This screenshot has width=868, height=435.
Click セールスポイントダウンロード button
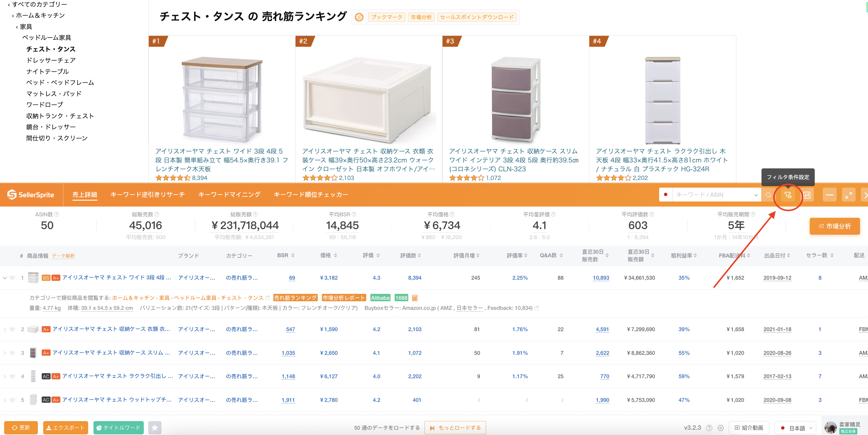(x=477, y=17)
